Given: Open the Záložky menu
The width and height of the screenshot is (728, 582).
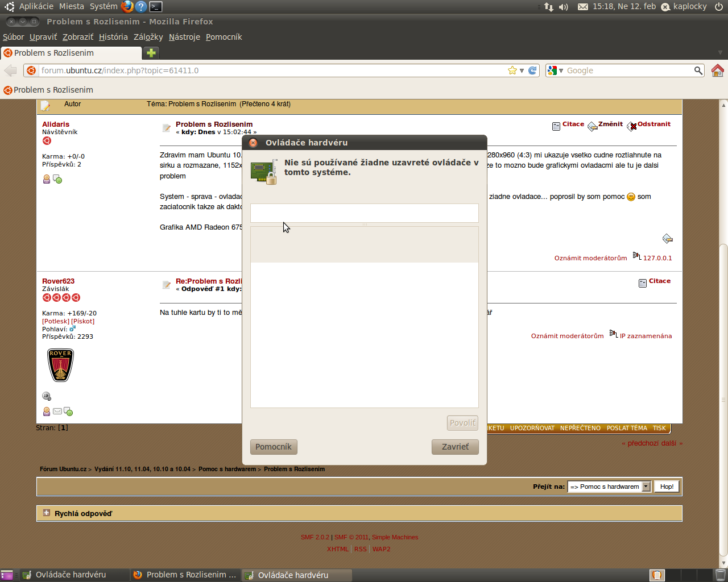Looking at the screenshot, I should point(148,37).
